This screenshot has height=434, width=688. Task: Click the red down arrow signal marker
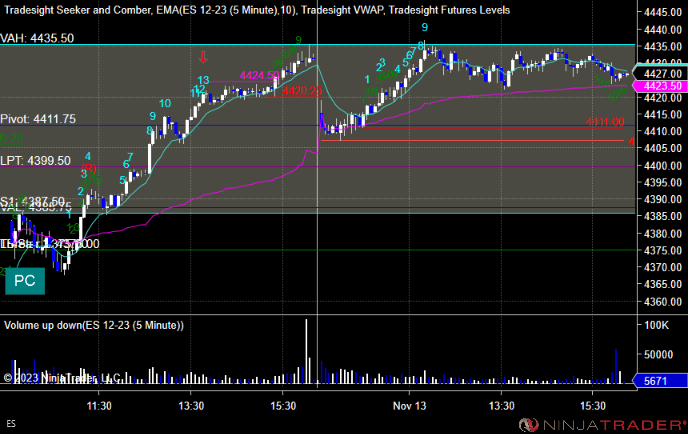click(x=203, y=57)
